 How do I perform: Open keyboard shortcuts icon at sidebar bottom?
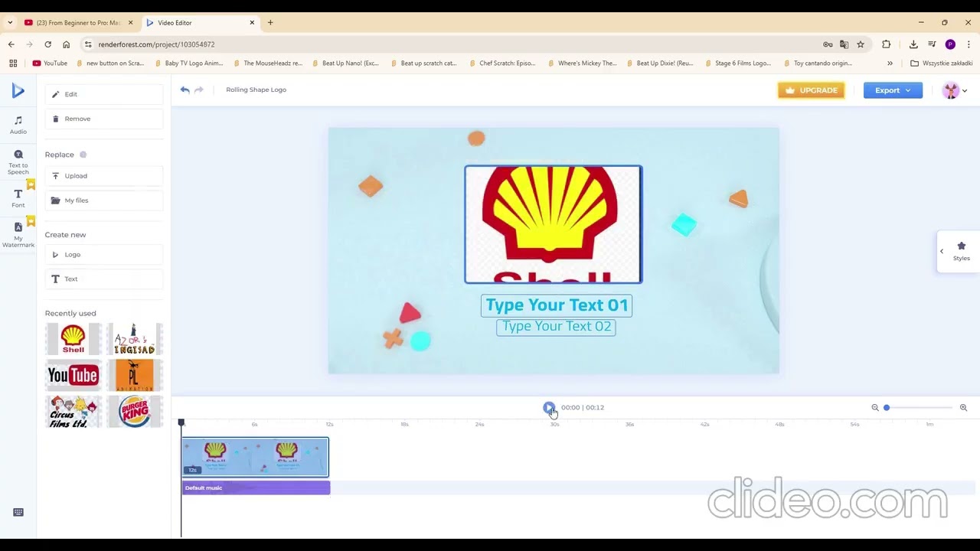[x=18, y=513]
